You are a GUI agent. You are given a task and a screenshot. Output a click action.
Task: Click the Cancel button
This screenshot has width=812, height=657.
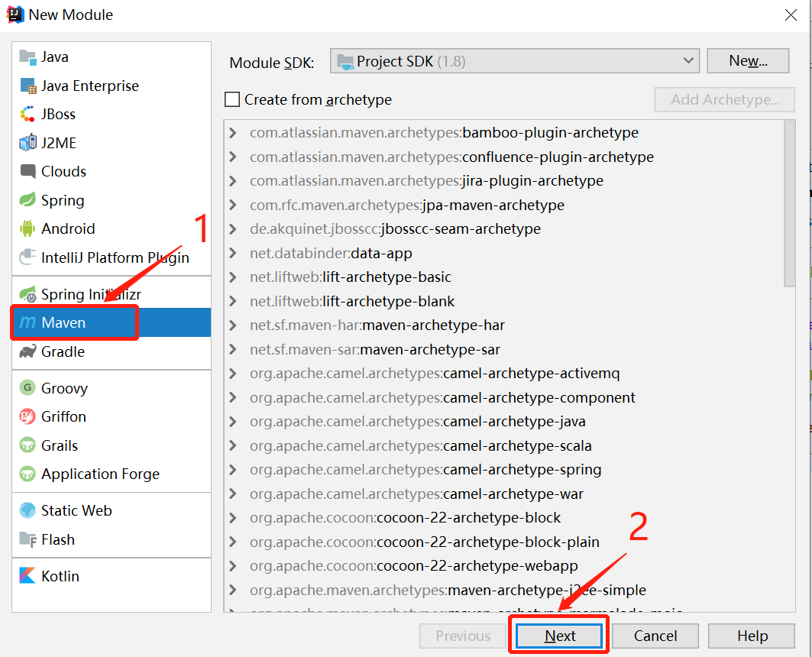point(655,636)
